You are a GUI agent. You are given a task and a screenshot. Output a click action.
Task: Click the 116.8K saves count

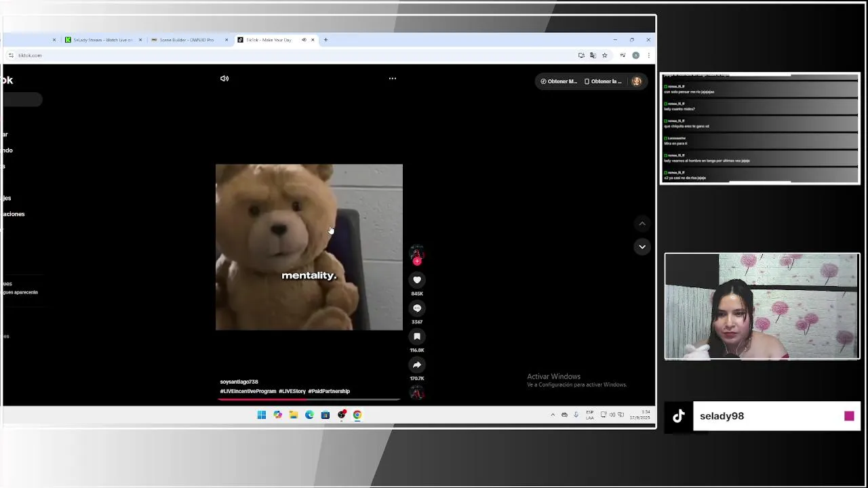pos(417,350)
